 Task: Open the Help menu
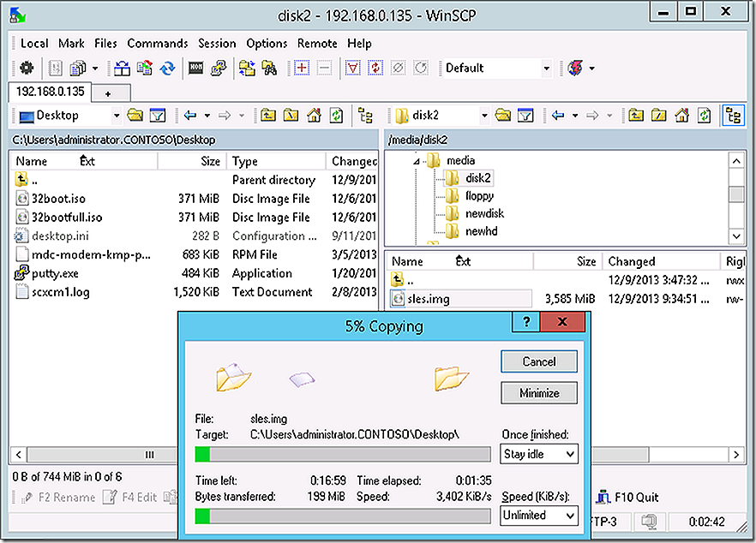coord(359,44)
